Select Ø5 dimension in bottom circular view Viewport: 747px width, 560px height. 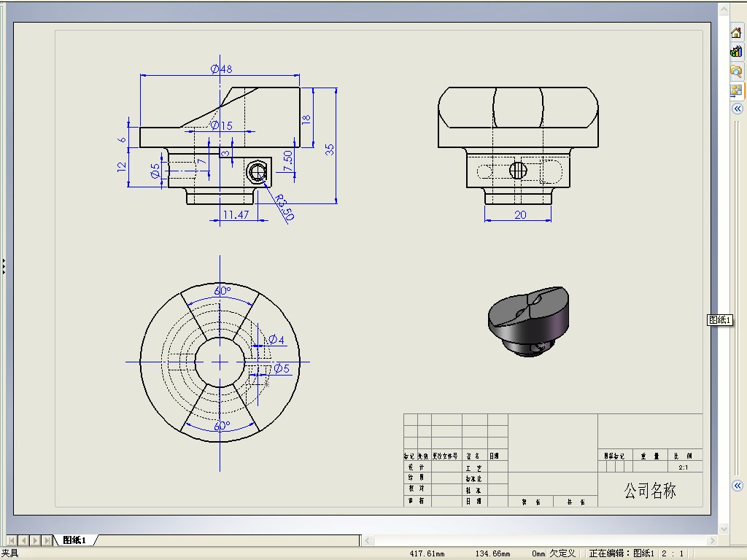click(x=282, y=368)
